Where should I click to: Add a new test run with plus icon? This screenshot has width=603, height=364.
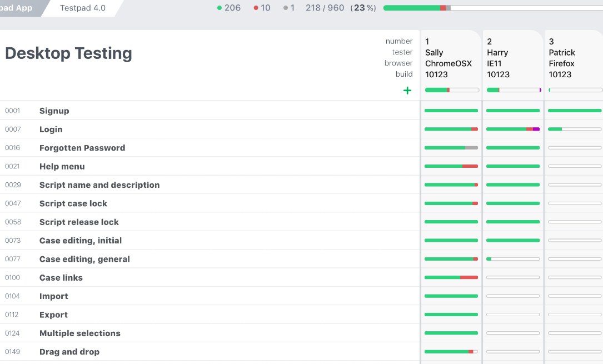tap(407, 91)
